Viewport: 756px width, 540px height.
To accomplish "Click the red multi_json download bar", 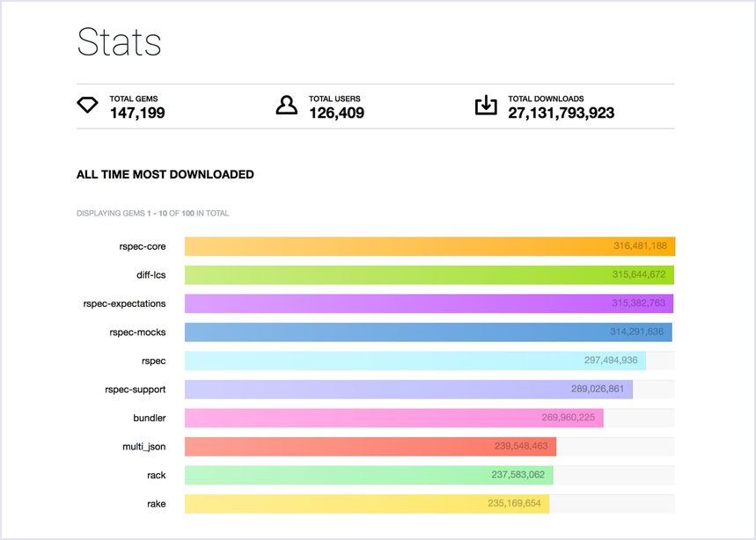I will point(370,447).
